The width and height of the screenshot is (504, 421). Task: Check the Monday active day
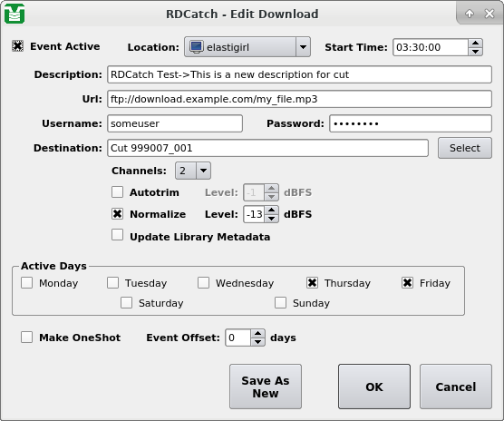(x=26, y=283)
